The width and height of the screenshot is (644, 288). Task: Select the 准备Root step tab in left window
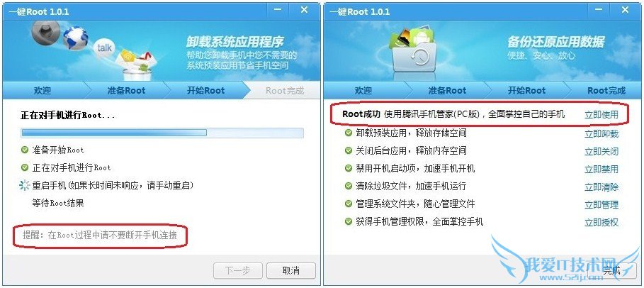tap(127, 91)
